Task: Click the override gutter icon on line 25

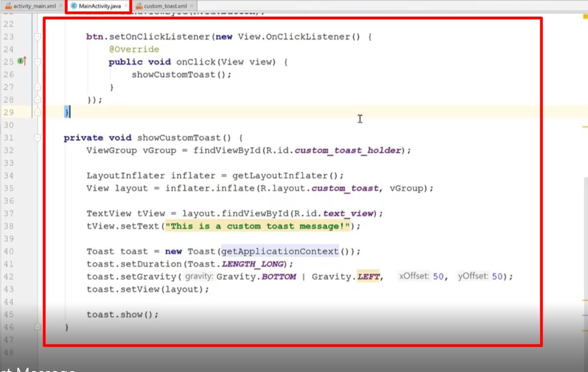Action: [22, 61]
